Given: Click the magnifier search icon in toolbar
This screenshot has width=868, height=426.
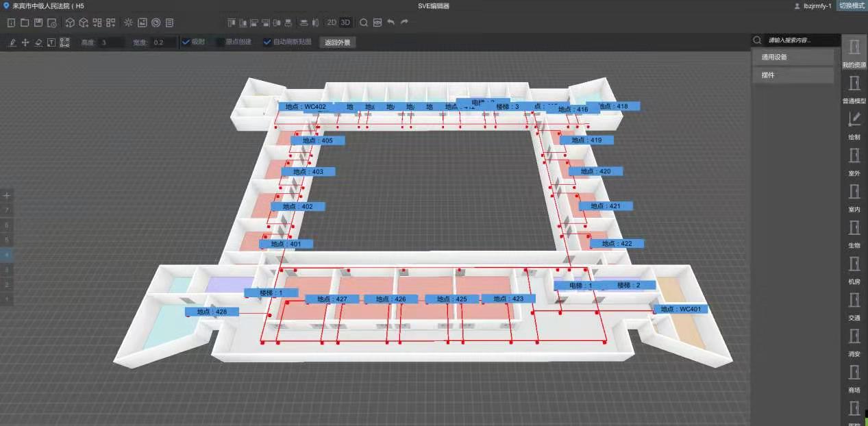Looking at the screenshot, I should pyautogui.click(x=364, y=23).
